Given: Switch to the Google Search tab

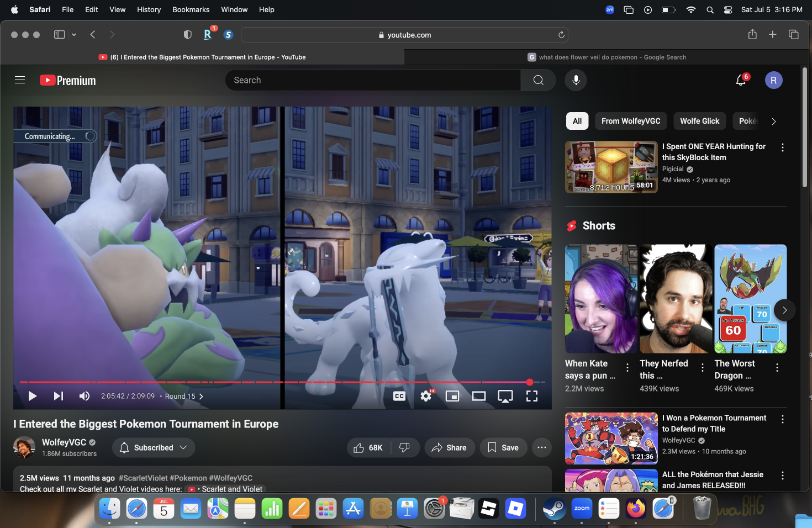Looking at the screenshot, I should 607,57.
